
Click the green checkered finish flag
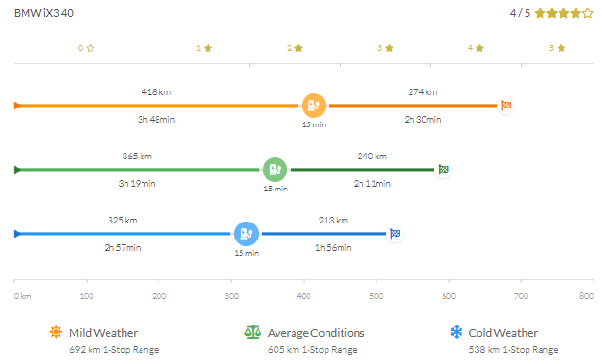coord(443,169)
